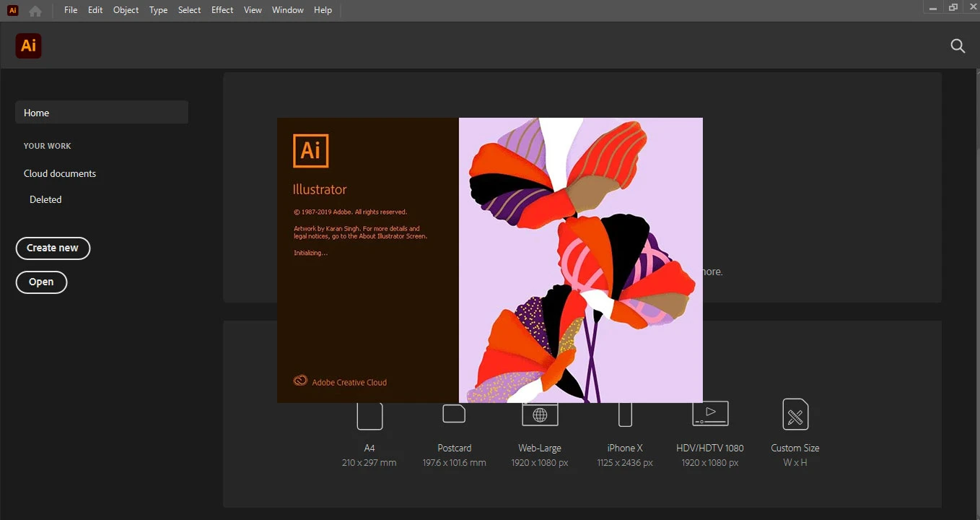Click the Adobe Creative Cloud logo on splash

300,380
